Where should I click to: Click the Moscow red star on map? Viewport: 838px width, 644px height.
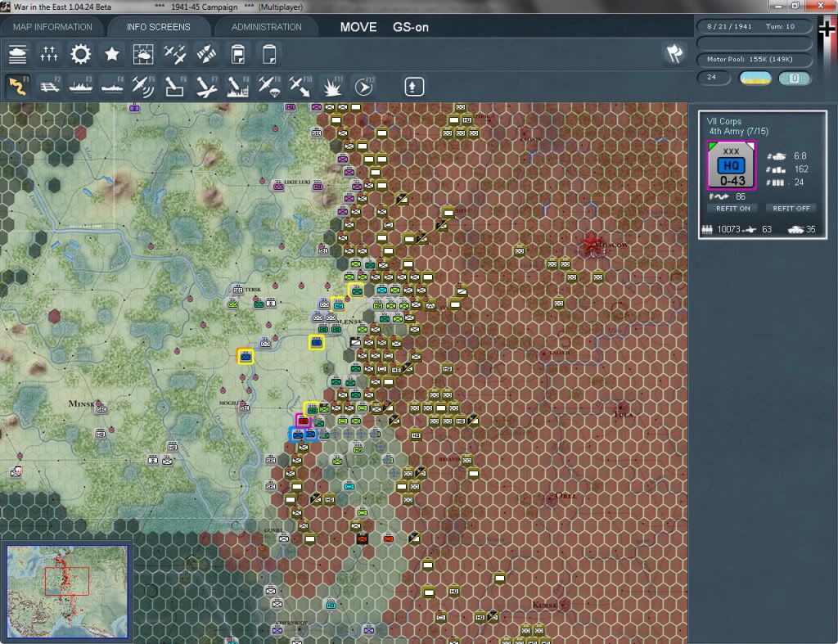pyautogui.click(x=591, y=244)
